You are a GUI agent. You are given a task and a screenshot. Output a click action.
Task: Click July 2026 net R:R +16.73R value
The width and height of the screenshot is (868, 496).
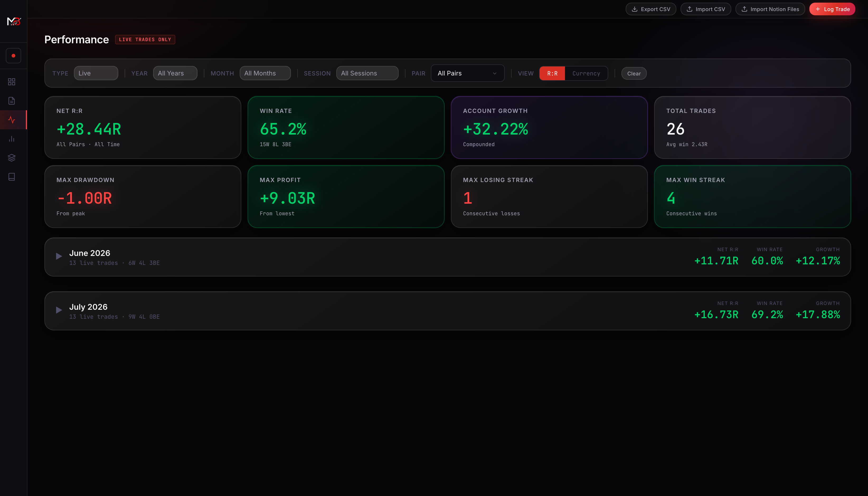[716, 315]
